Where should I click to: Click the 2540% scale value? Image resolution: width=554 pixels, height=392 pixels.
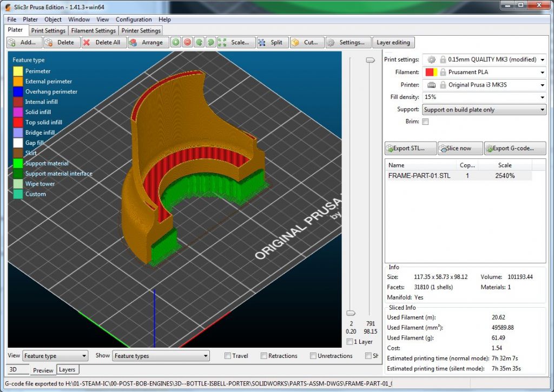(x=505, y=176)
